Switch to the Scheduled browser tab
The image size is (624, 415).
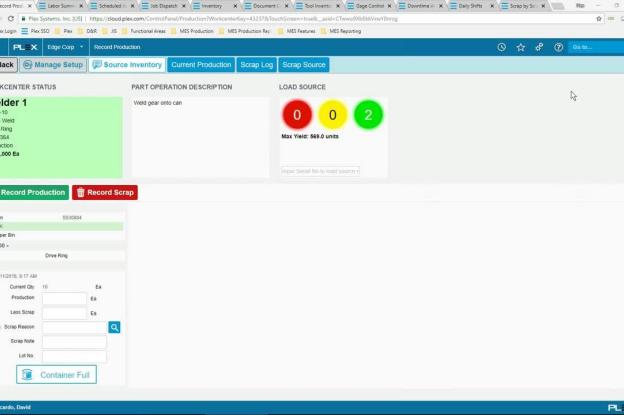pyautogui.click(x=111, y=6)
